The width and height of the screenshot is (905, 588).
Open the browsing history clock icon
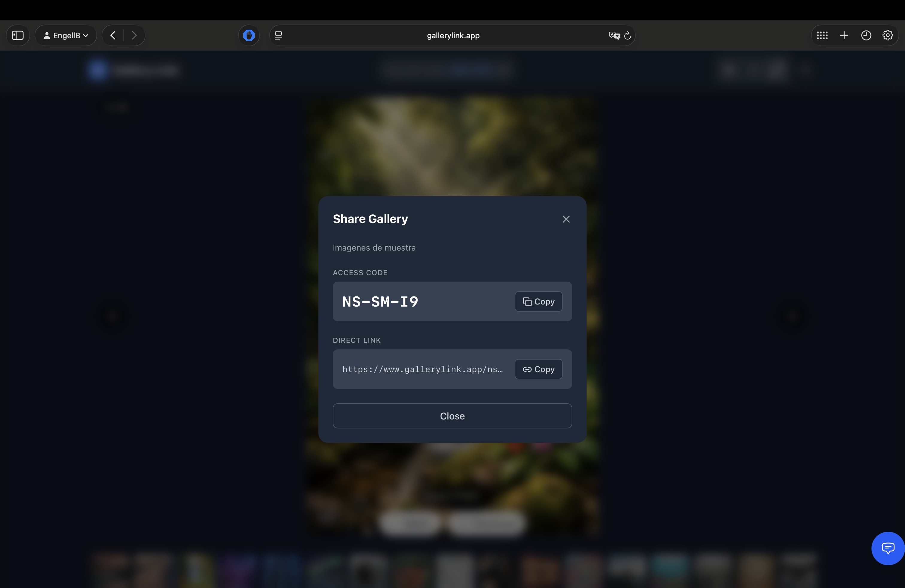tap(866, 35)
